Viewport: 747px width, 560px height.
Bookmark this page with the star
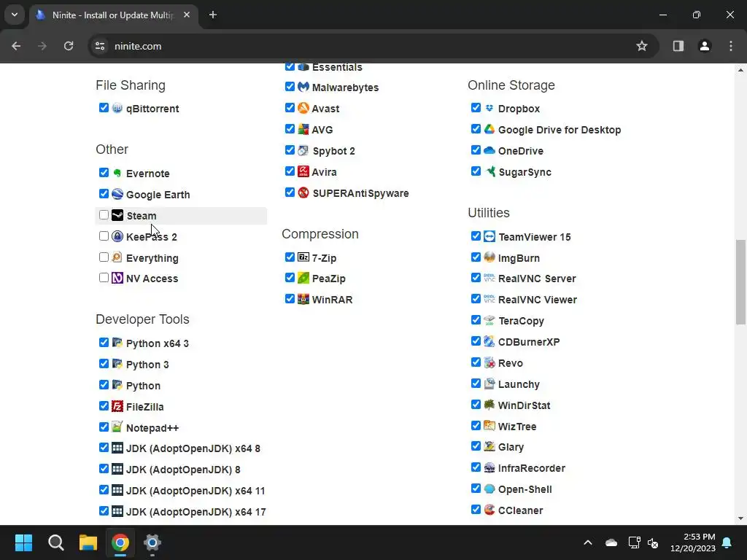(642, 46)
